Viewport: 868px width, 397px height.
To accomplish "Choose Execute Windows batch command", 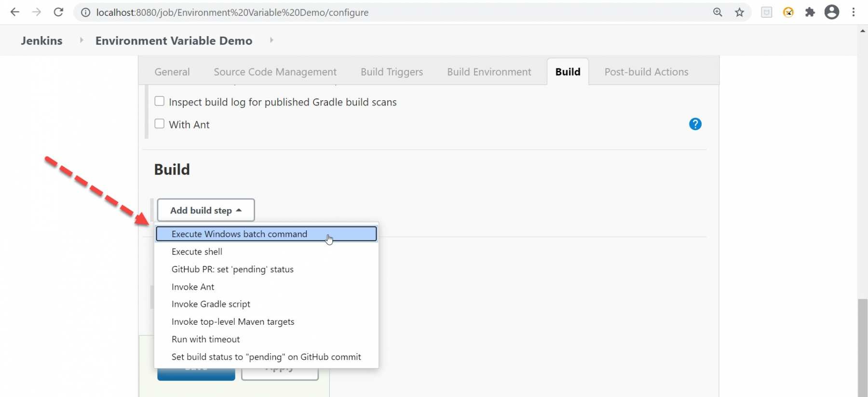I will 266,234.
